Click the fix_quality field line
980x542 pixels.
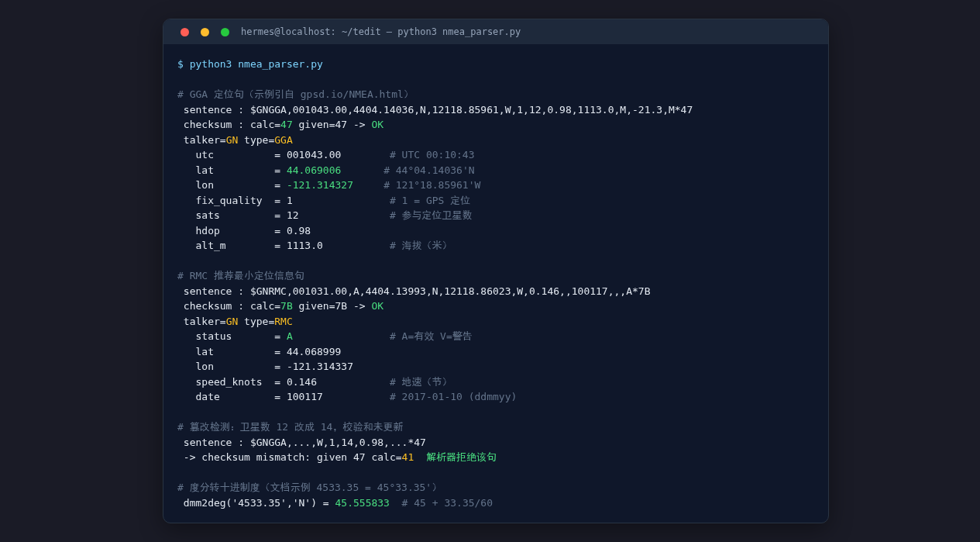coord(244,201)
